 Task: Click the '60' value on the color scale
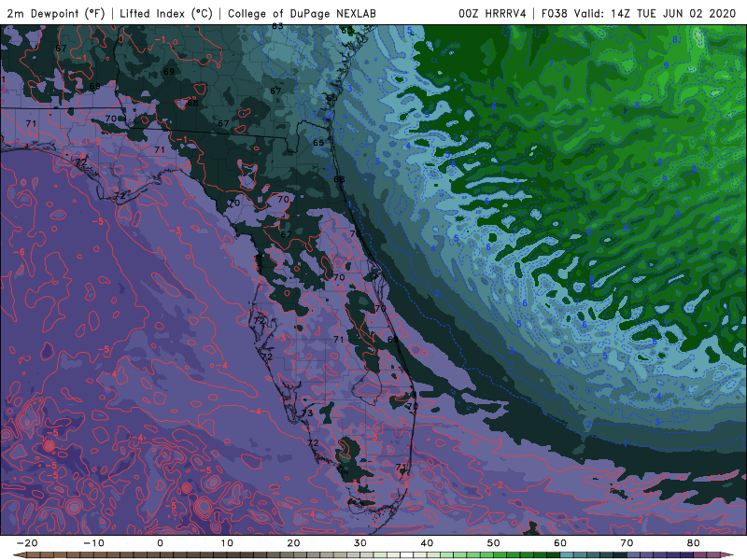(x=560, y=543)
